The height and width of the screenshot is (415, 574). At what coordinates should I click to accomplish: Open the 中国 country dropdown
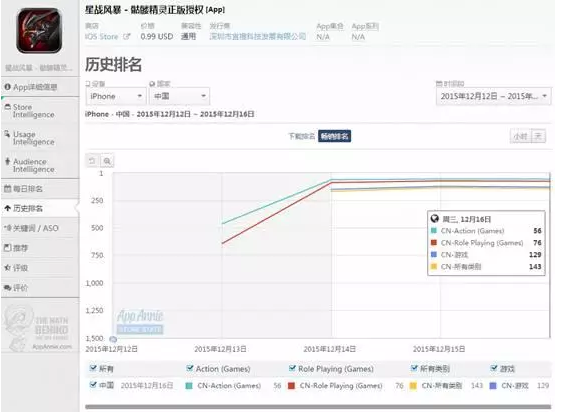coord(179,96)
